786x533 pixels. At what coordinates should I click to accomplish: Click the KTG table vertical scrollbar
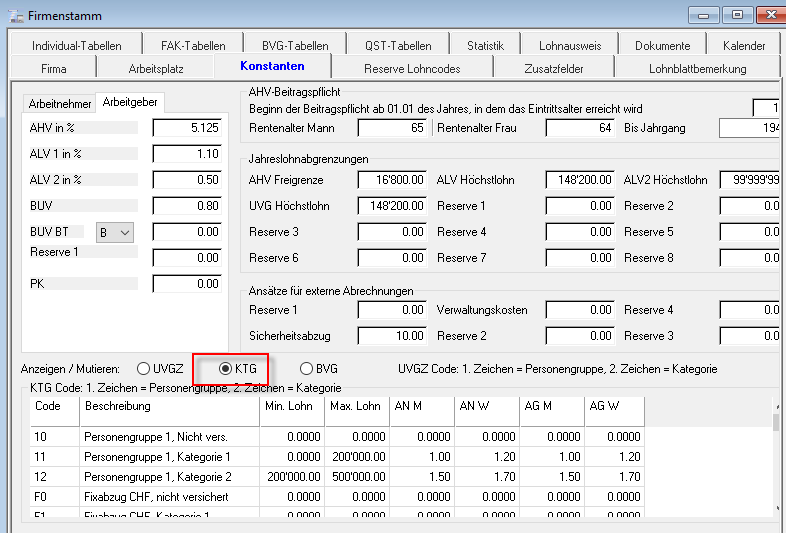pos(776,456)
